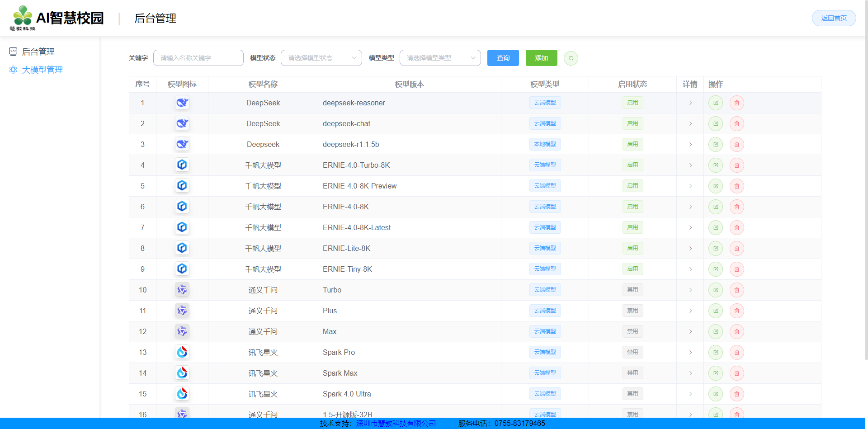
Task: Click 禁用 status of Spark Max
Action: point(632,373)
